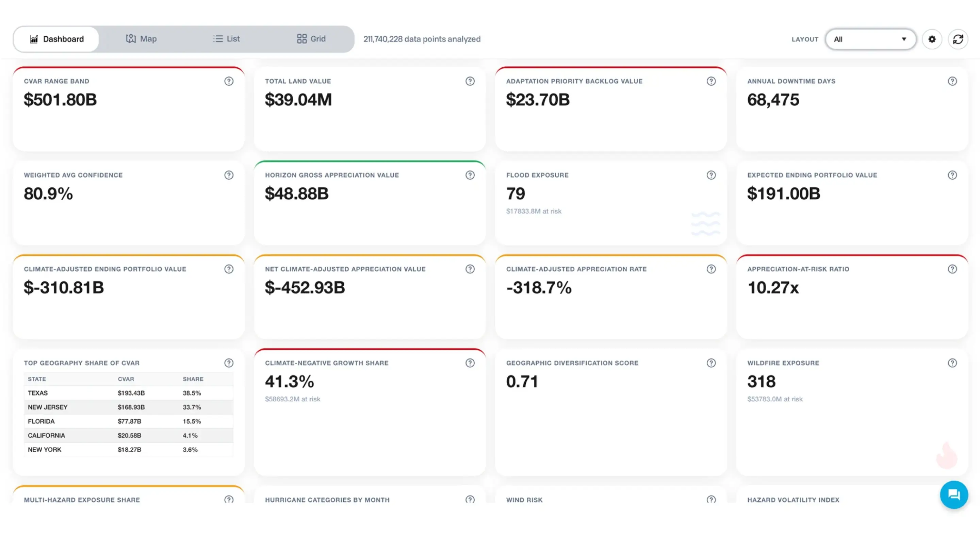980x551 pixels.
Task: Switch to the Grid view tab
Action: click(311, 39)
